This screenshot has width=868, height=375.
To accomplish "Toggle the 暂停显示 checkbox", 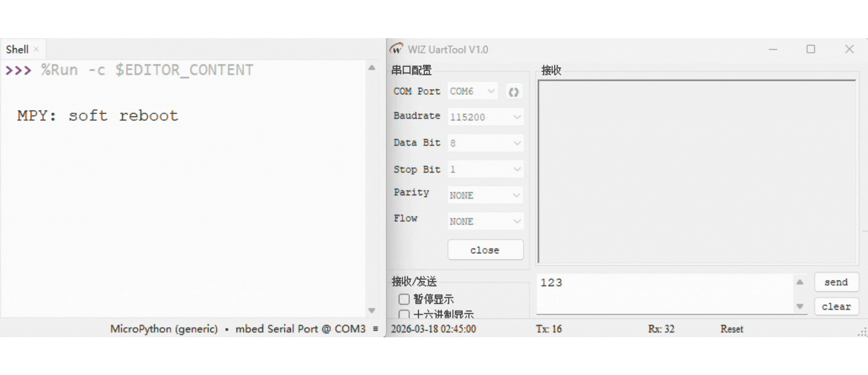I will coord(404,299).
